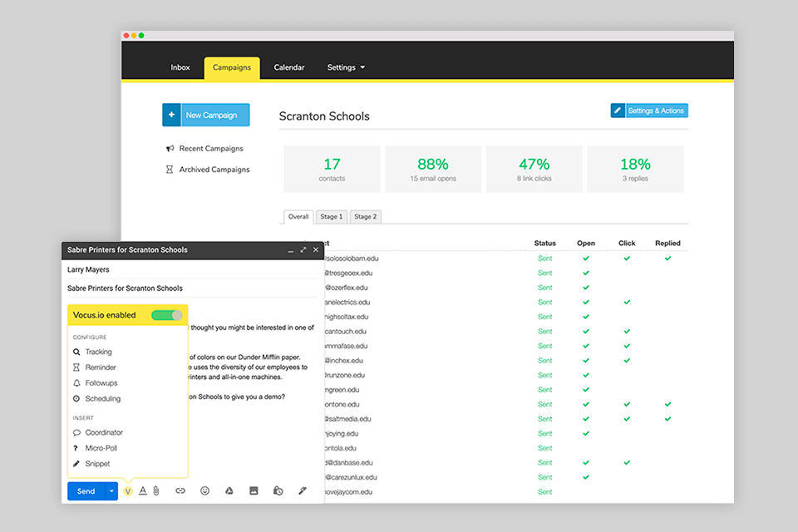Screen dimensions: 798x532
Task: Click the Recent Campaigns megaphone icon
Action: 170,149
